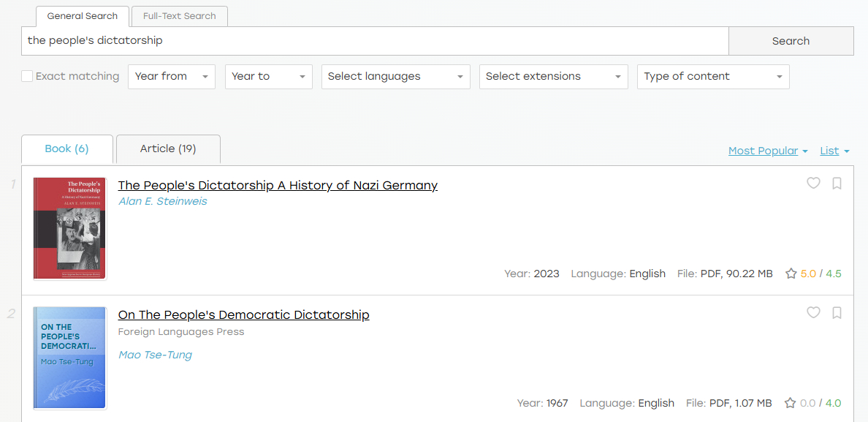Screen dimensions: 868x422
Task: Bookmark The People's Dictatorship book
Action: coord(837,183)
